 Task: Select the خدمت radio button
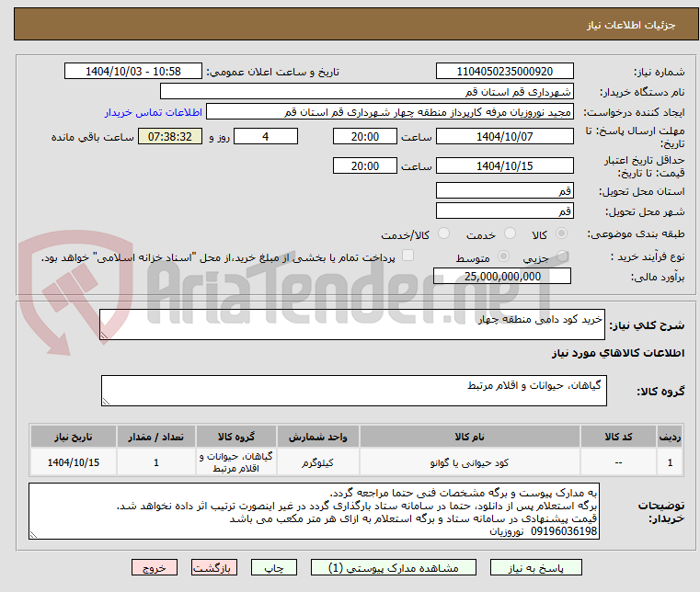point(510,233)
